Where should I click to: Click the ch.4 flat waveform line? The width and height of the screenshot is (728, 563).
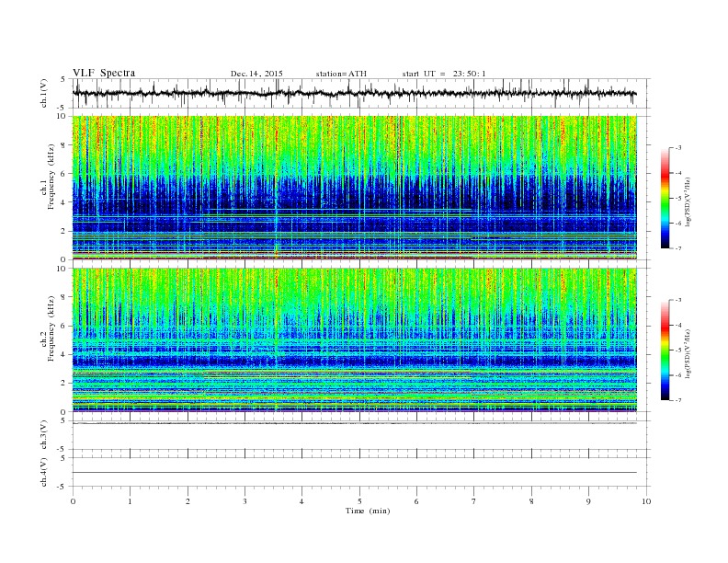[355, 473]
